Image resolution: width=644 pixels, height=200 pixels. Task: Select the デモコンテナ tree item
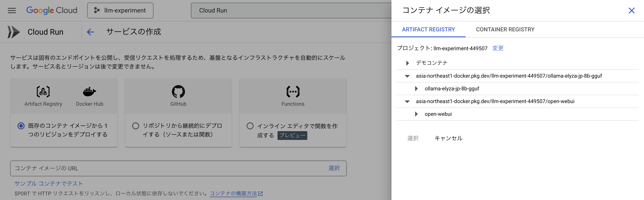click(x=432, y=63)
